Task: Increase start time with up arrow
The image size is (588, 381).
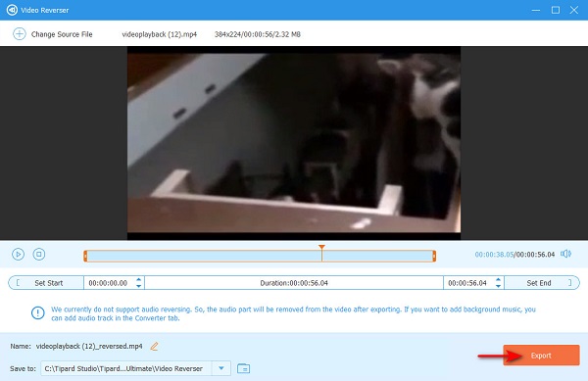Action: pos(139,279)
